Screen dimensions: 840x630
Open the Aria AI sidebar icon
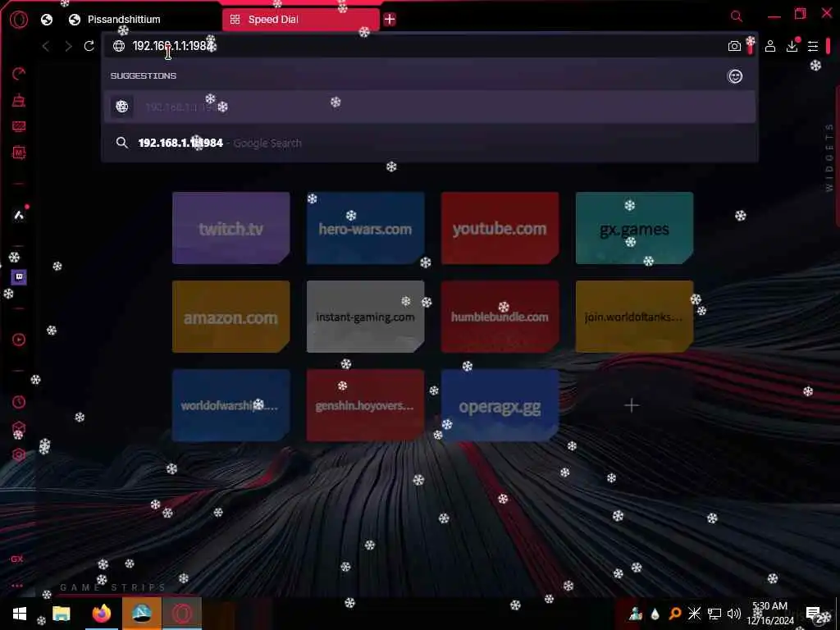[x=19, y=215]
